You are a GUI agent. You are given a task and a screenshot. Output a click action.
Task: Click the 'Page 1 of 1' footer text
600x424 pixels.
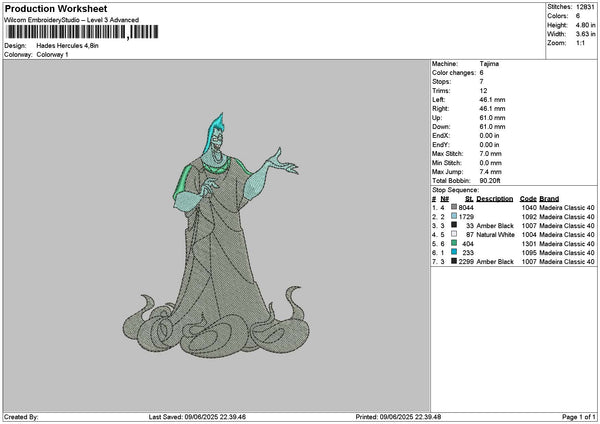(579, 417)
